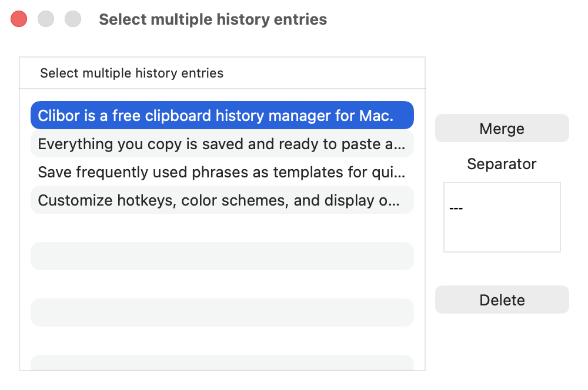Click the second empty gray striped row
Viewport: 588px width, 390px height.
point(222,312)
